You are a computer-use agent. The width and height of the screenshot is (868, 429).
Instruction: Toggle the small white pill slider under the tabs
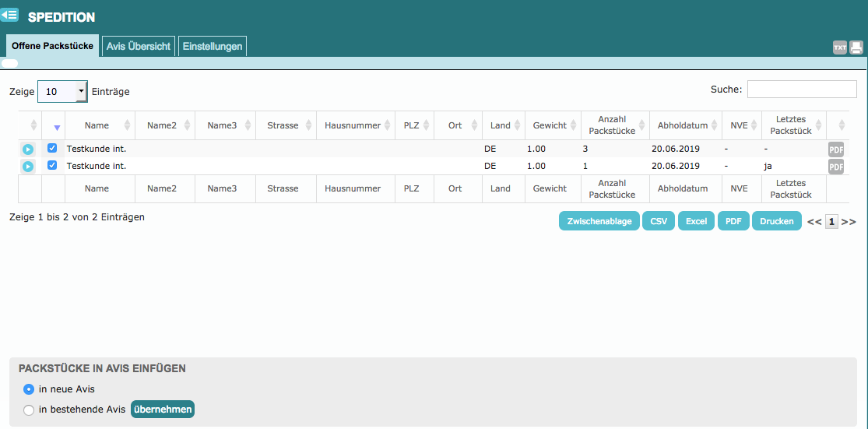[x=10, y=64]
